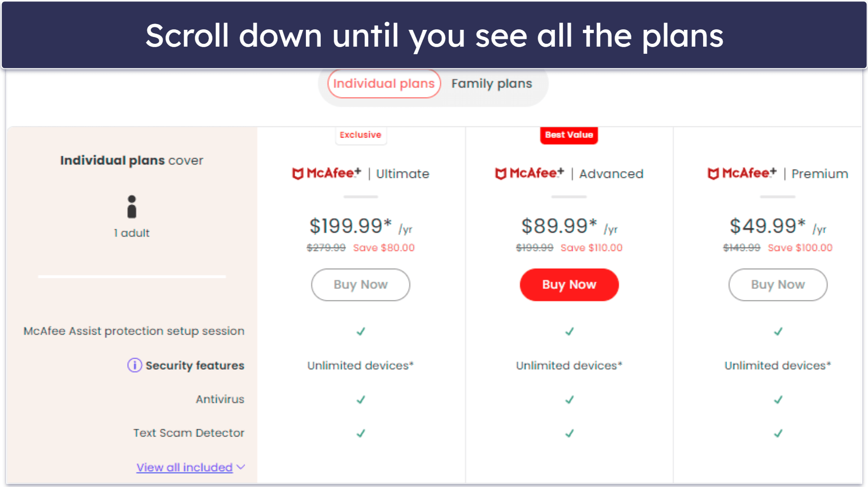Click Buy Now for the Advanced plan
The image size is (868, 487).
pos(569,285)
